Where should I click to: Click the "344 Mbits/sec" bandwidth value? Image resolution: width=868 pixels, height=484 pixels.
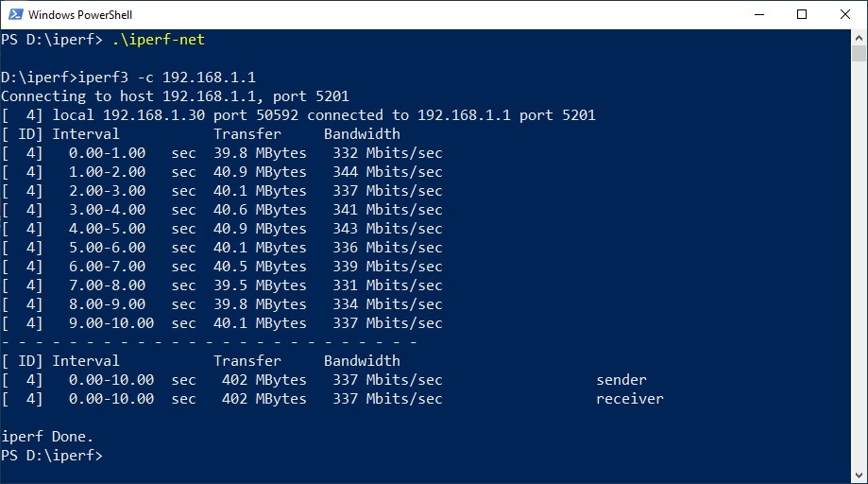(387, 172)
